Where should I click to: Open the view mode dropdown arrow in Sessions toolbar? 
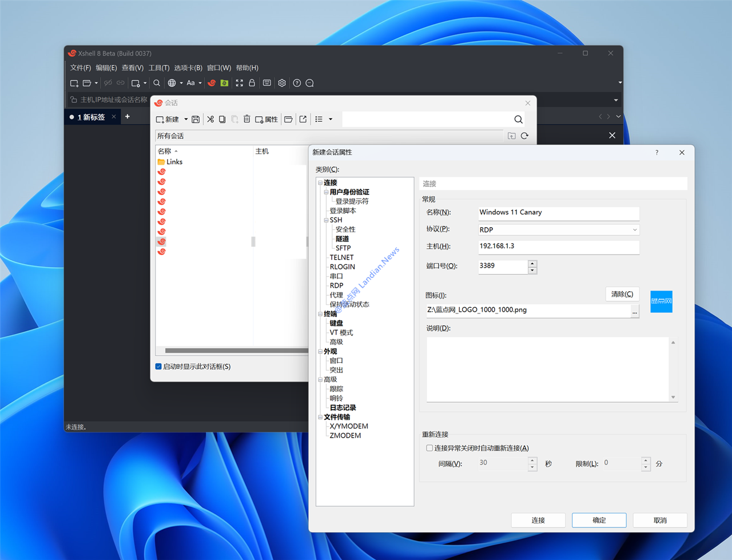(x=331, y=119)
